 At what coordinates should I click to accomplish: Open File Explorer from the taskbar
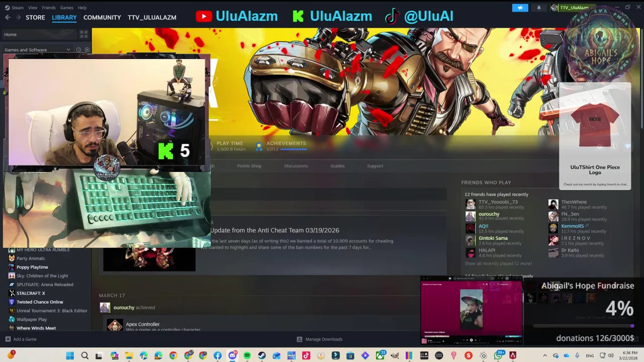pyautogui.click(x=129, y=355)
